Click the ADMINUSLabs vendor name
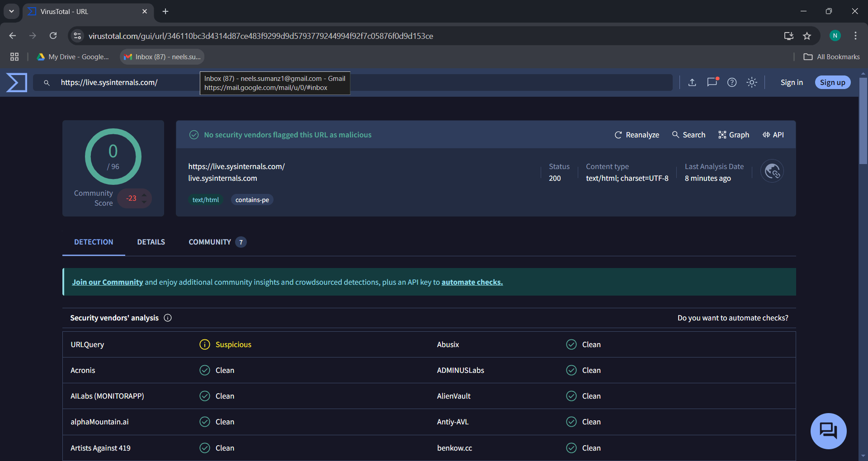The width and height of the screenshot is (868, 461). pos(461,370)
